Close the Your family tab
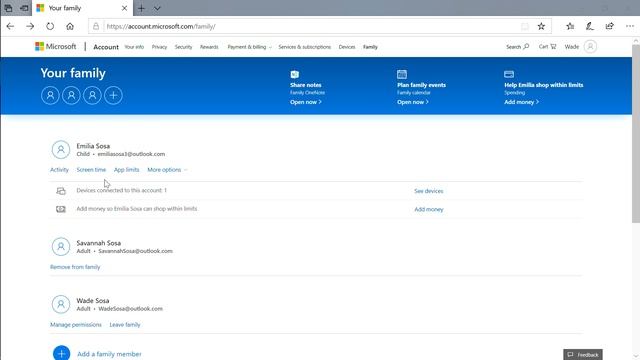 point(124,8)
